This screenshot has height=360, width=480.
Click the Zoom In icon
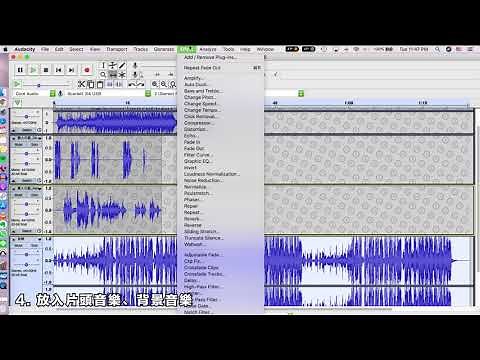tap(155, 84)
